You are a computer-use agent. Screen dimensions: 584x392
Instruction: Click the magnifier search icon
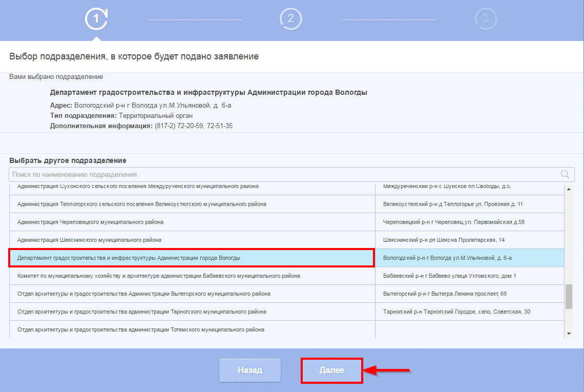pos(565,174)
